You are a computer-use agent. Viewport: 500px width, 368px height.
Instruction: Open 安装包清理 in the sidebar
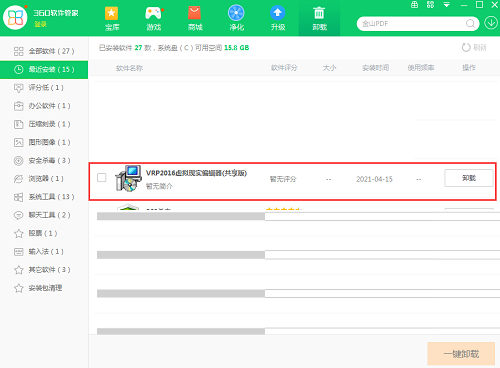click(x=44, y=288)
